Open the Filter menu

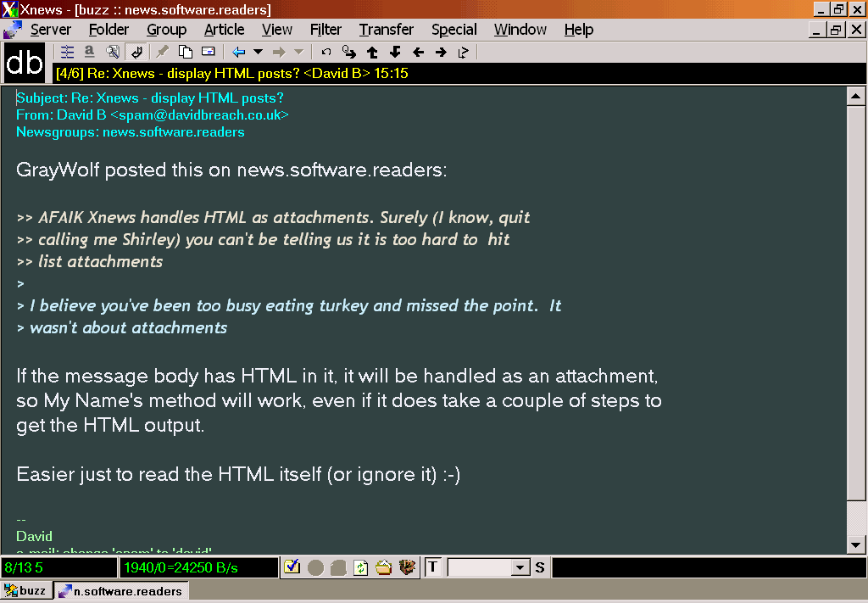[325, 30]
